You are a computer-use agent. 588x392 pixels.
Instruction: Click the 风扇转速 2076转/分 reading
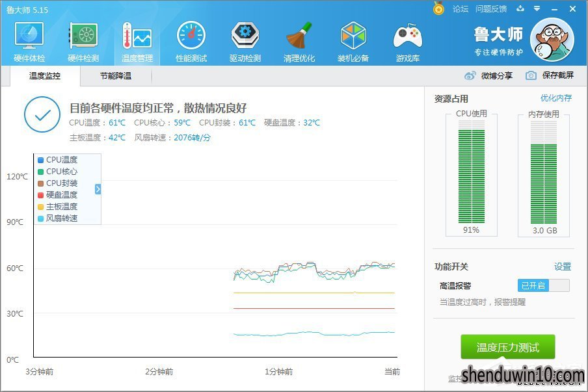[172, 138]
